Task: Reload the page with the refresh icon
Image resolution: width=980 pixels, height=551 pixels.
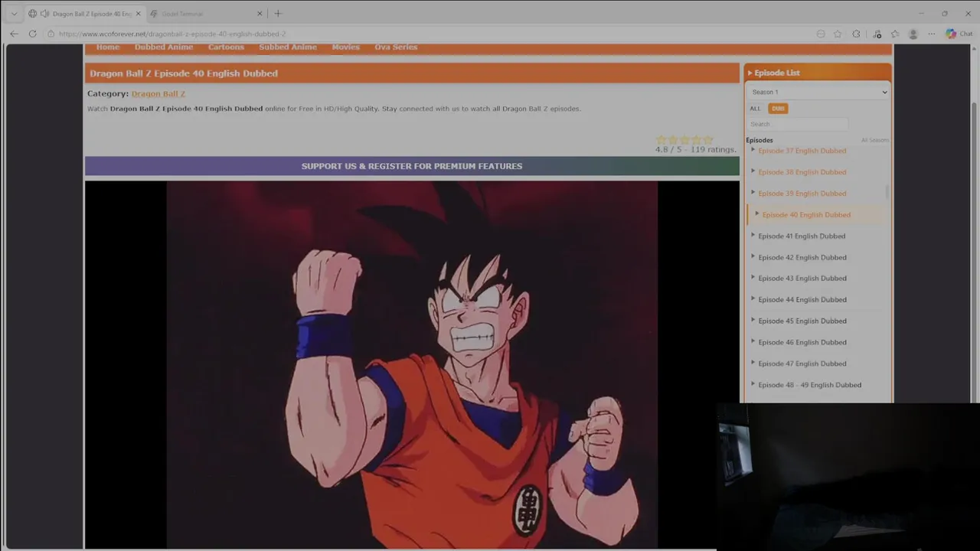Action: coord(32,34)
